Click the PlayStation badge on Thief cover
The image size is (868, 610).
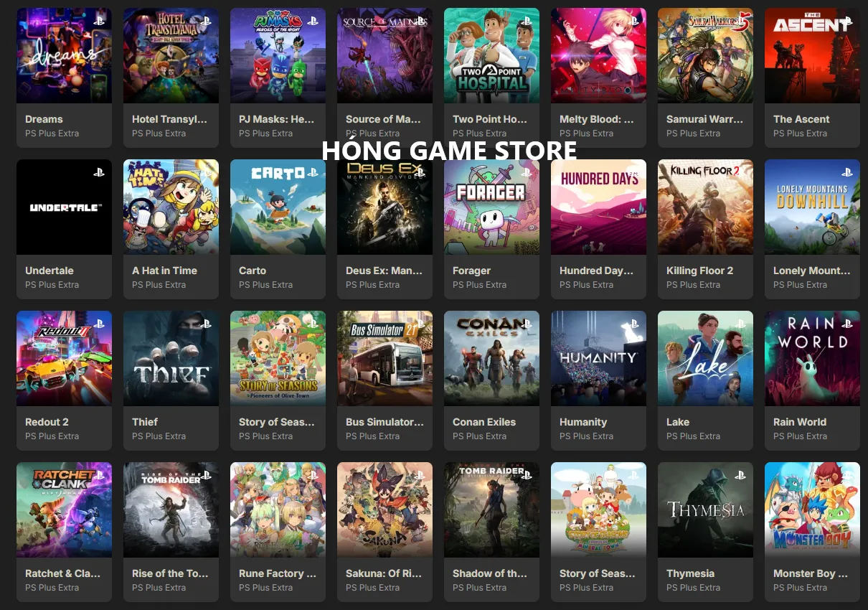(206, 324)
